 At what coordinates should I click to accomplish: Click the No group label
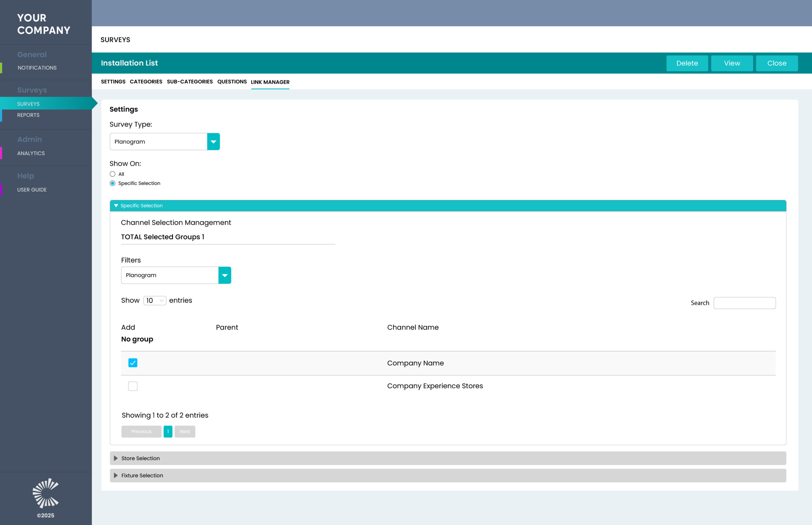point(137,339)
